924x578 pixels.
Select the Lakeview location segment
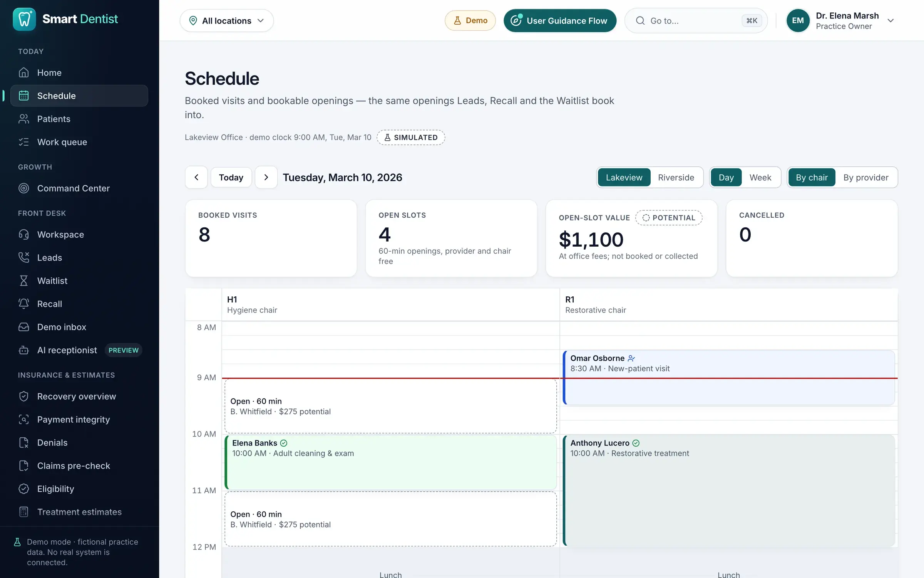(624, 177)
